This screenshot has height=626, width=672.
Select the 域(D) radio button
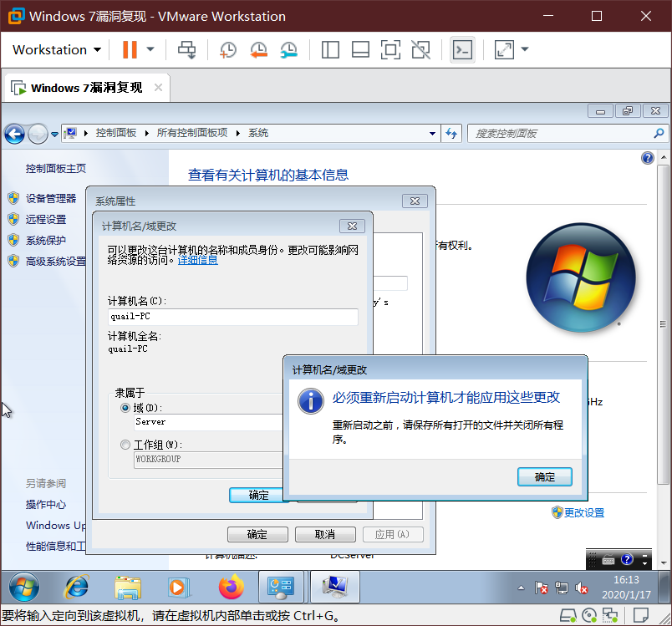[125, 408]
